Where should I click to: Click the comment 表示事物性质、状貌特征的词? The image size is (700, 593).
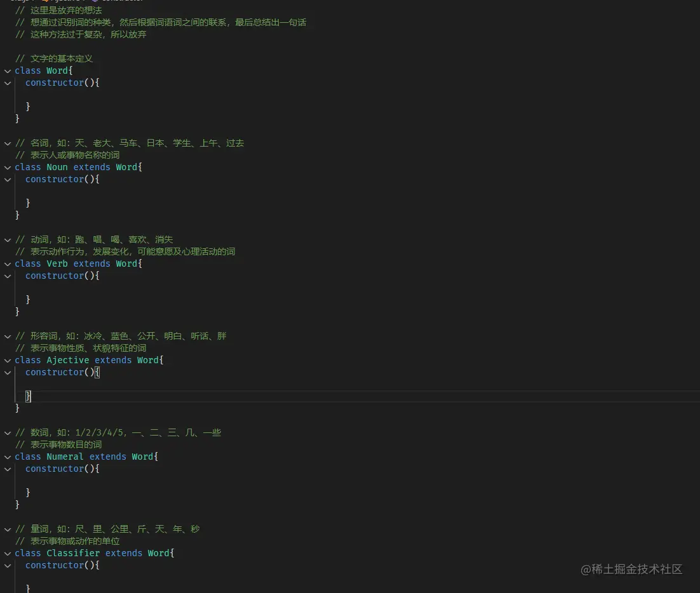[x=81, y=348]
